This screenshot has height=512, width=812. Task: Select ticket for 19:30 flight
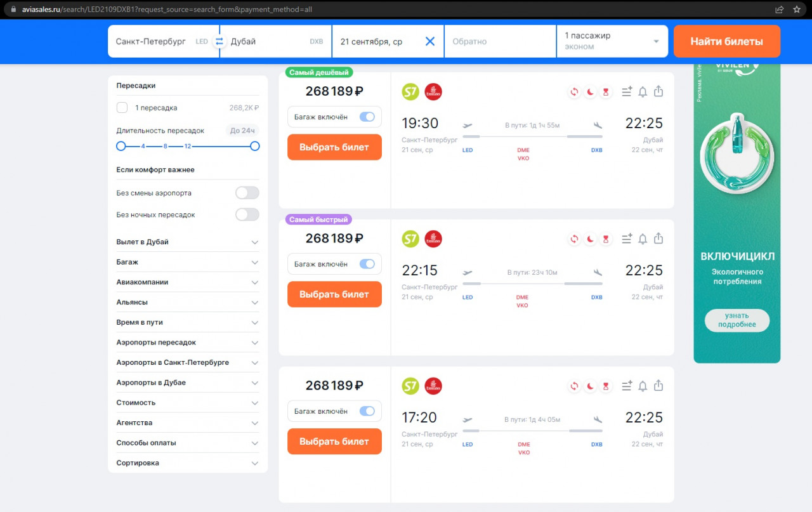334,147
